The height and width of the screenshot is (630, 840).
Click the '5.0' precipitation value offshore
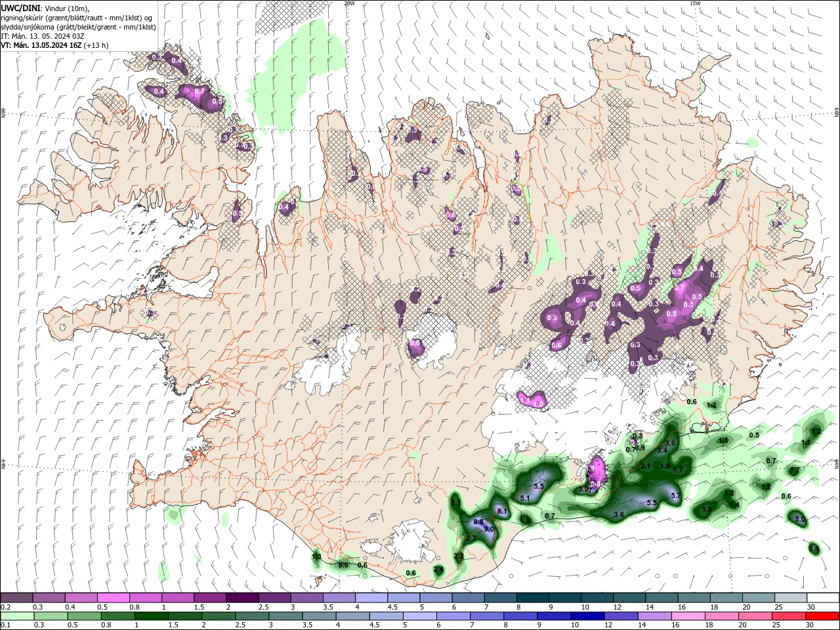[x=800, y=519]
